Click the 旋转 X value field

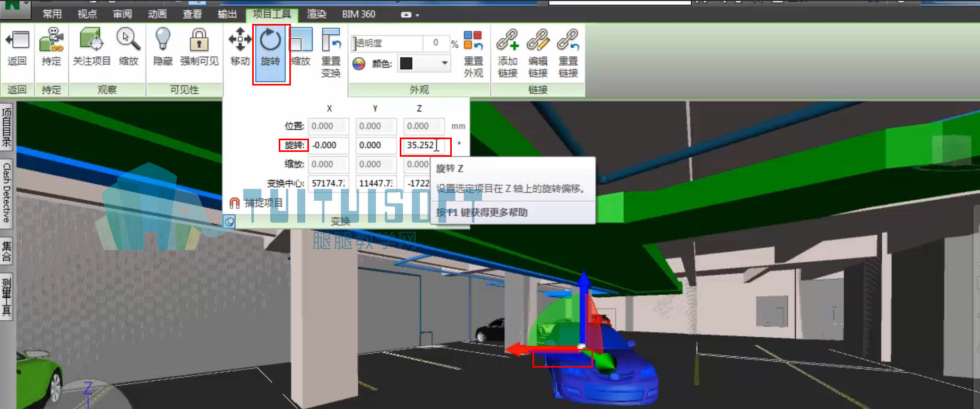pos(328,145)
